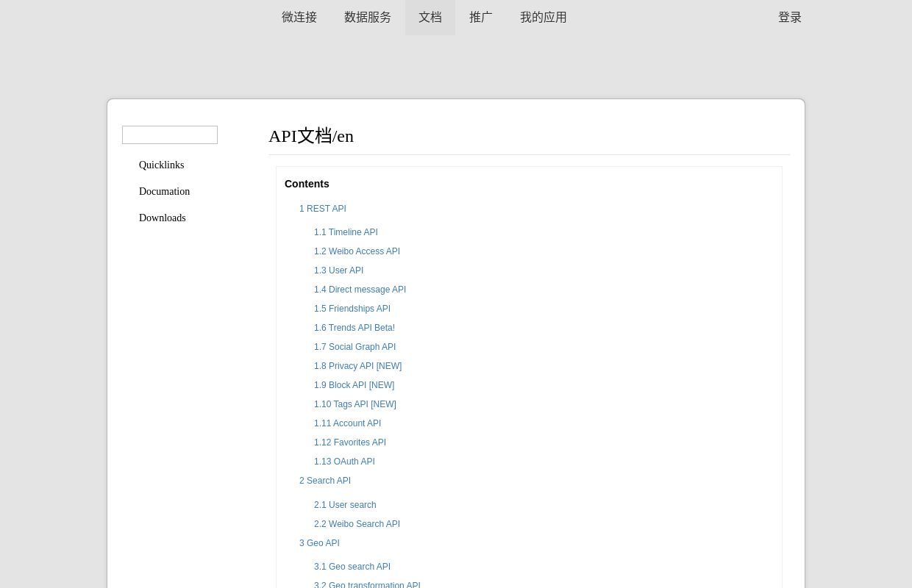Jump to 1 REST API section
The image size is (912, 588).
(x=323, y=209)
